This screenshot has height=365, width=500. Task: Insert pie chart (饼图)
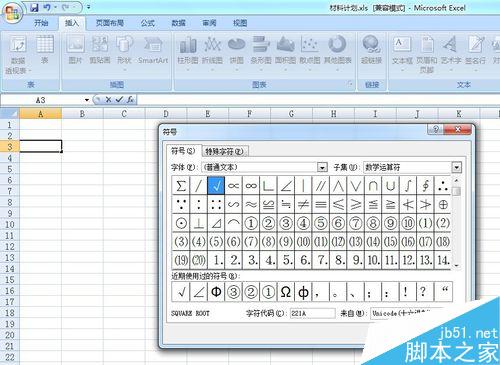(x=236, y=52)
